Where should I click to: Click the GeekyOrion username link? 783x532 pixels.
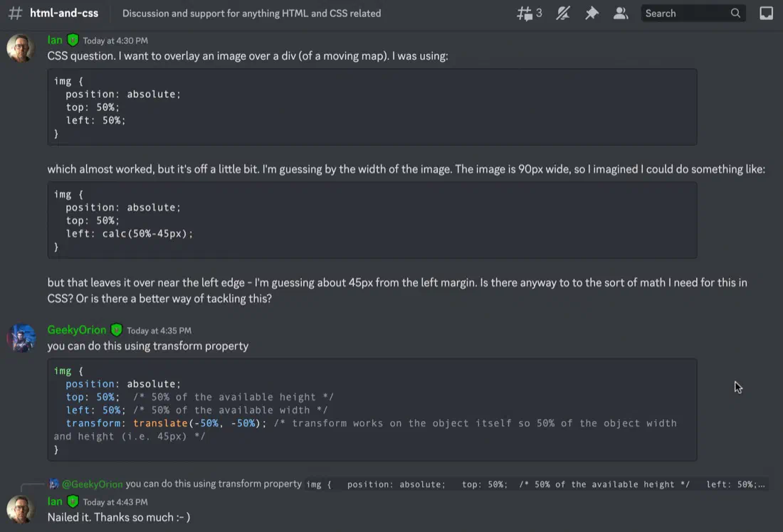(x=77, y=330)
